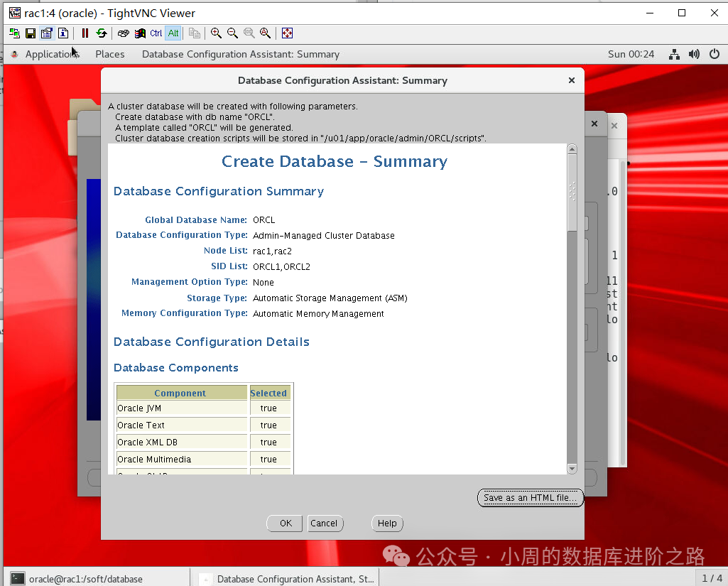Select the Oracle Multimedia row
The height and width of the screenshot is (586, 728).
pyautogui.click(x=203, y=460)
